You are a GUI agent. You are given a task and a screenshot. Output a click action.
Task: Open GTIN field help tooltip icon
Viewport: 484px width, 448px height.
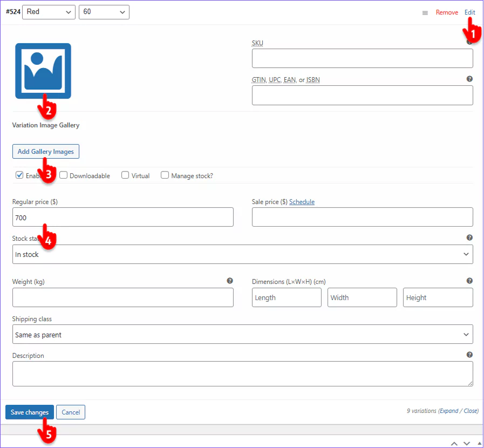469,79
